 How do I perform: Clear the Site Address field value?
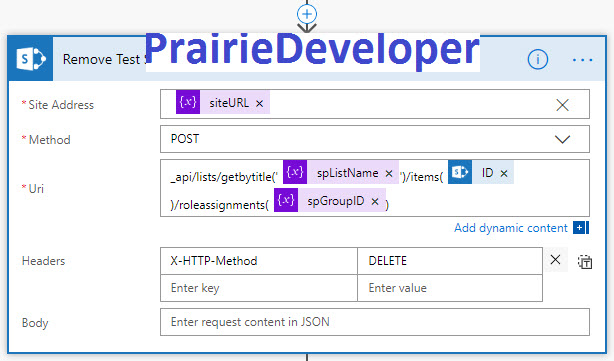(x=562, y=105)
